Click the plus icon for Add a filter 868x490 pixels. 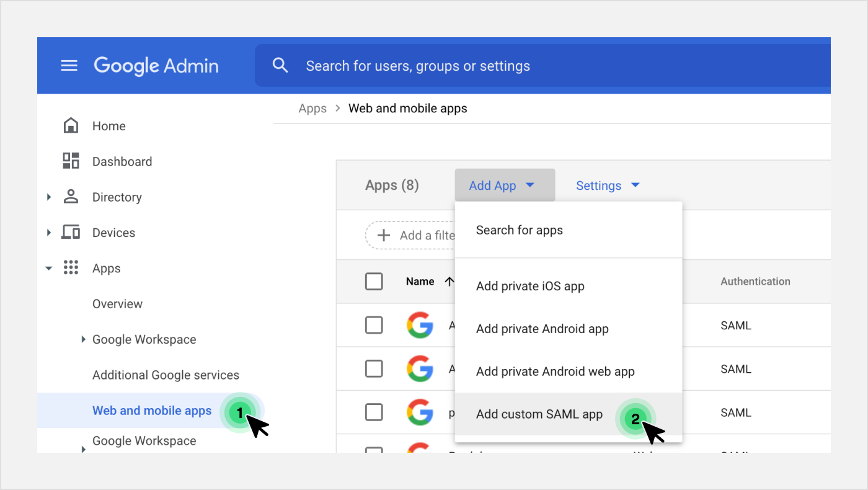tap(384, 236)
